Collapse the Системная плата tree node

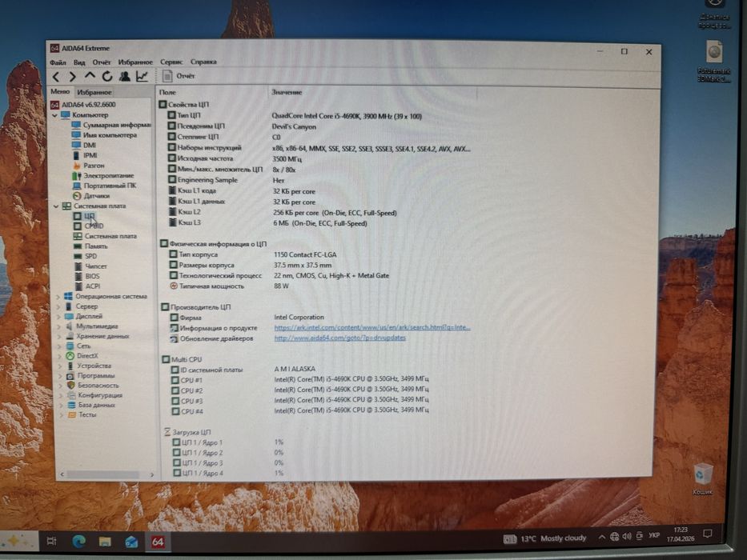56,206
